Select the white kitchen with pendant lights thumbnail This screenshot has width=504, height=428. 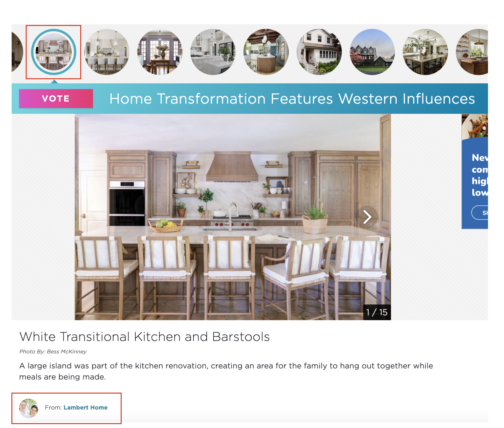click(x=107, y=52)
